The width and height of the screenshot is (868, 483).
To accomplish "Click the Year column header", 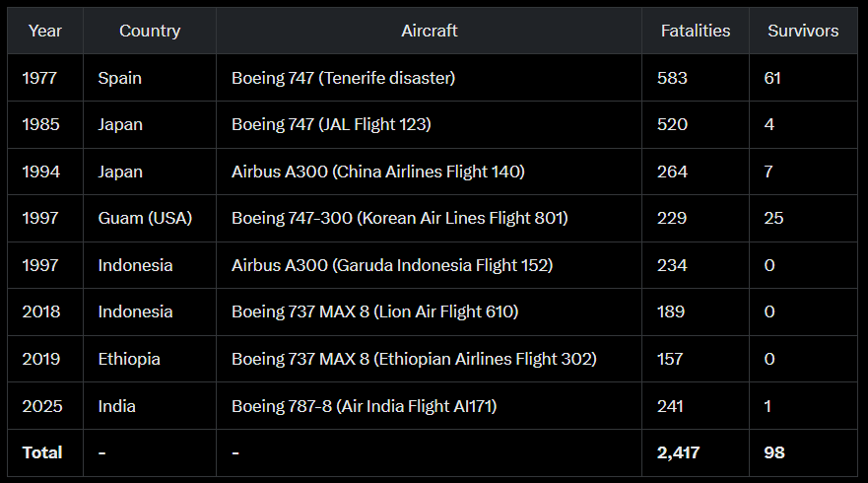I will 45,31.
